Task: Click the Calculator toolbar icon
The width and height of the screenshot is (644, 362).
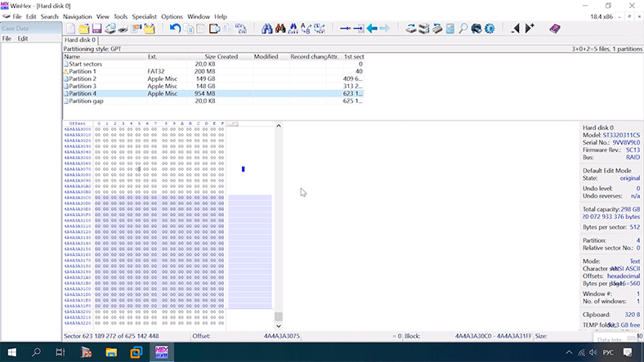Action: [x=450, y=29]
